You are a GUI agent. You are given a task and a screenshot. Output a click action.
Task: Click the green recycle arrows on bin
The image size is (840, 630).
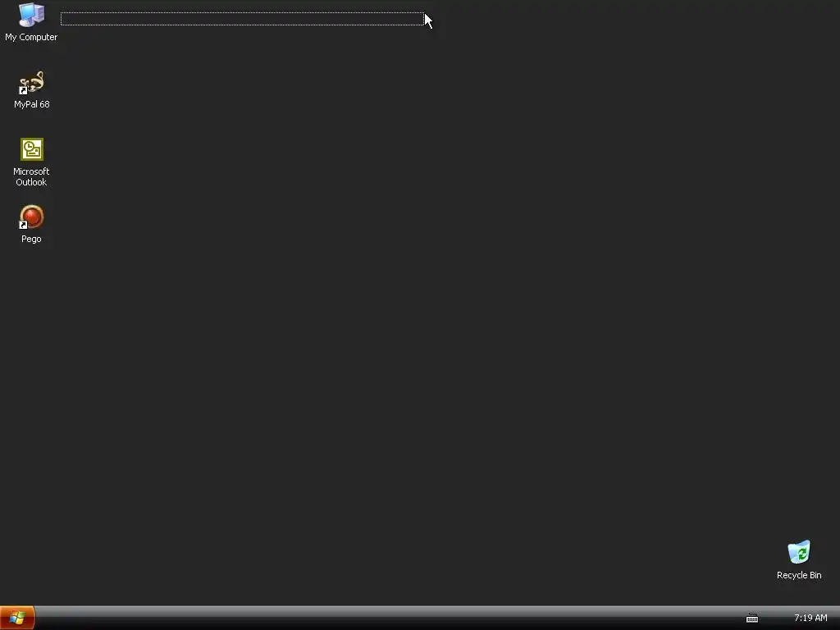801,554
